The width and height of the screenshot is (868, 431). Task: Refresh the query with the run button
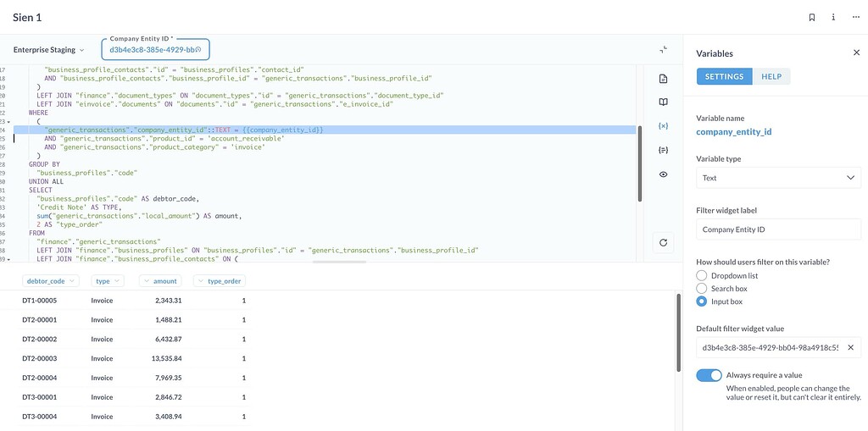tap(663, 243)
